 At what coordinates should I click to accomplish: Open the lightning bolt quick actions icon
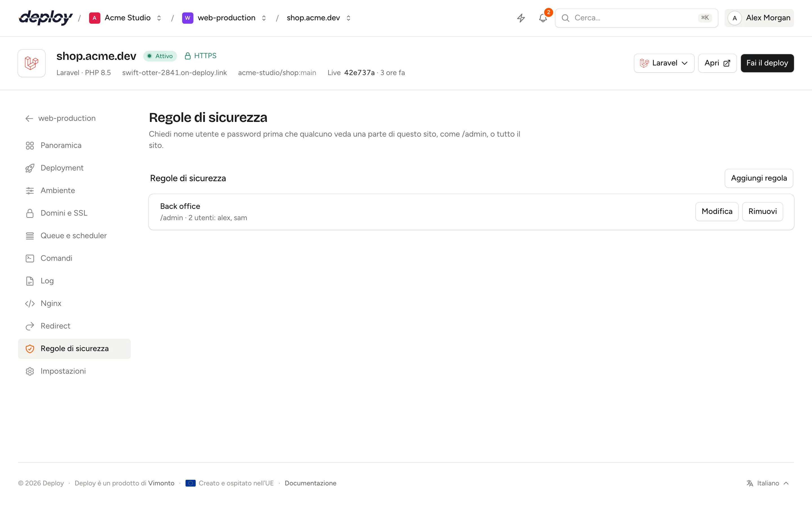coord(521,18)
